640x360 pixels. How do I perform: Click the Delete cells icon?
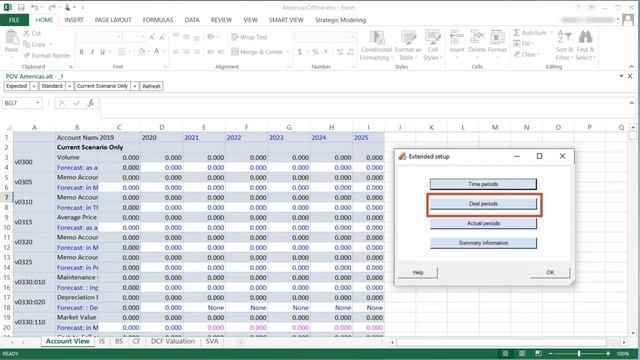477,38
